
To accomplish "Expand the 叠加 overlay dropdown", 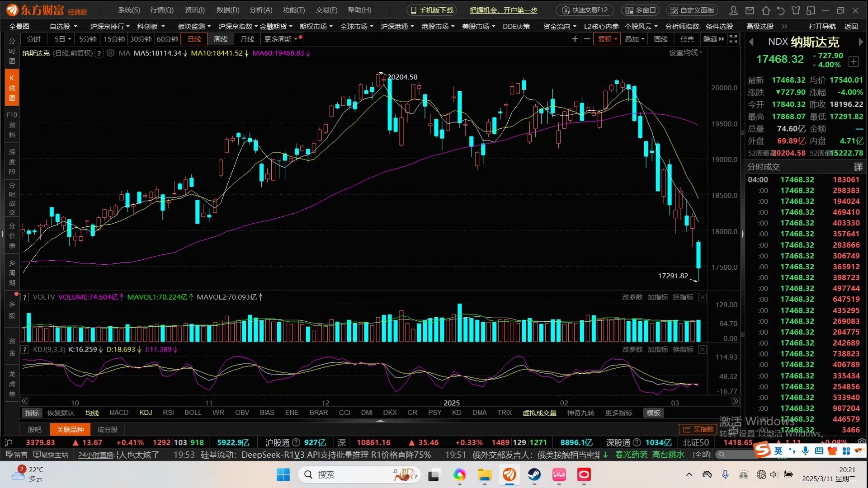I will click(x=634, y=39).
